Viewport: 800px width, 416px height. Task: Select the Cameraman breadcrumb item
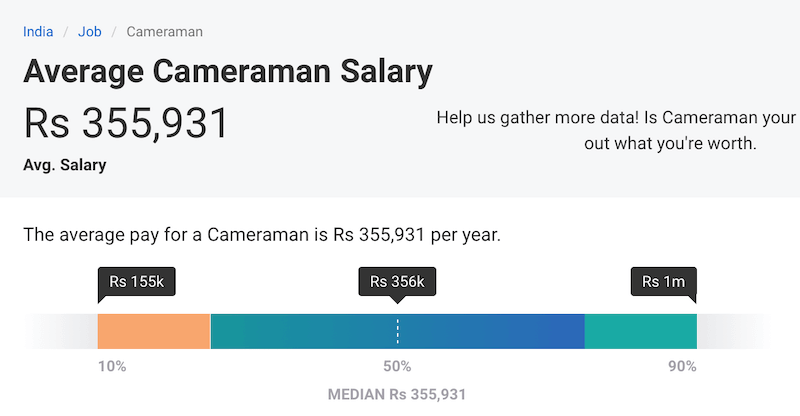coord(164,31)
